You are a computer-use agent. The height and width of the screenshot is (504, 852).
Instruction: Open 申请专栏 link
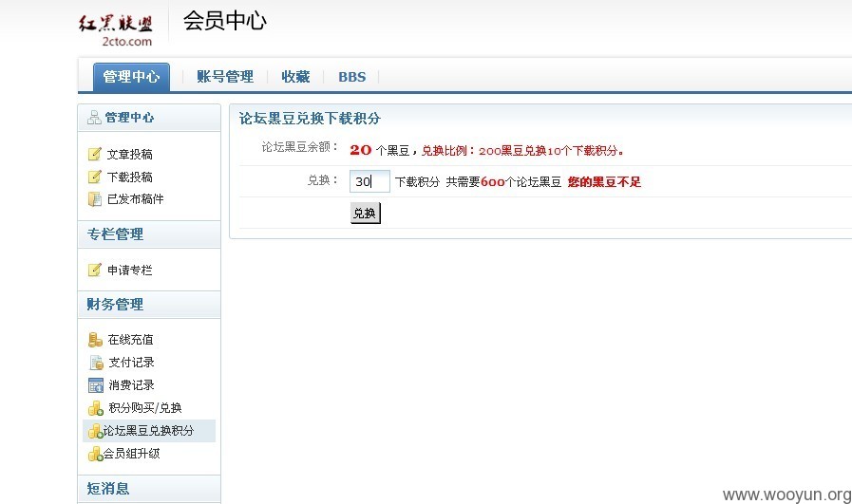tap(129, 270)
